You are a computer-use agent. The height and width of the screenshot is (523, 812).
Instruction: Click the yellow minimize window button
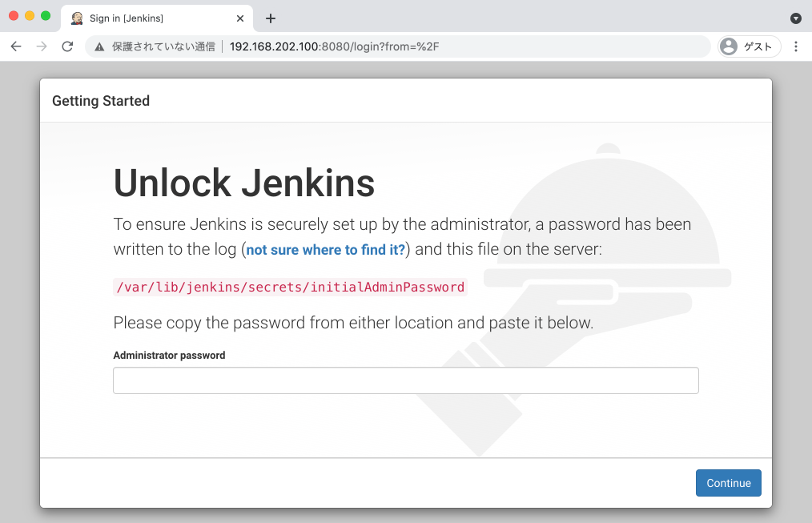[30, 16]
